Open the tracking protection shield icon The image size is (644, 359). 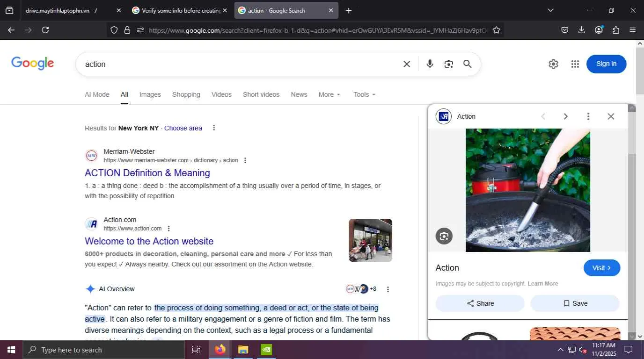coord(114,30)
